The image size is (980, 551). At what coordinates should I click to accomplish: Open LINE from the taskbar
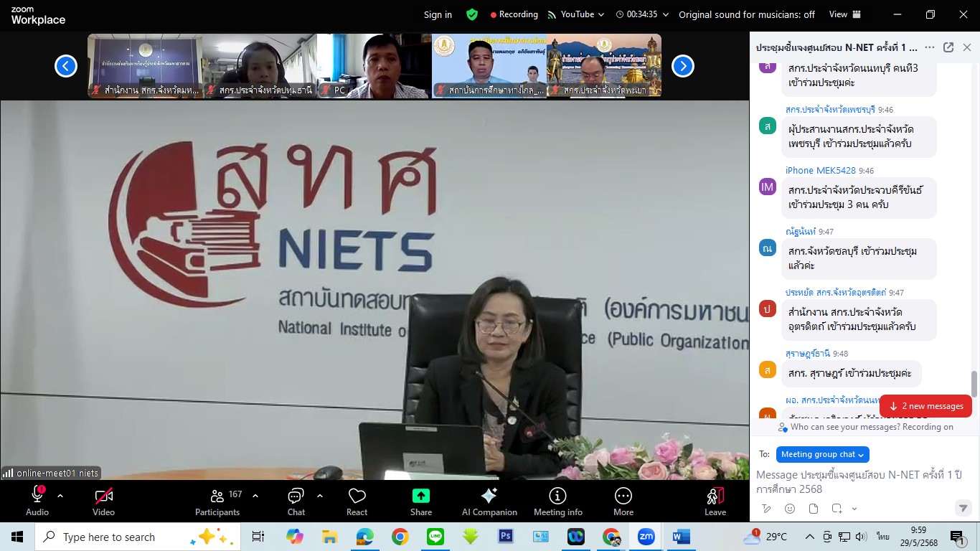point(435,537)
